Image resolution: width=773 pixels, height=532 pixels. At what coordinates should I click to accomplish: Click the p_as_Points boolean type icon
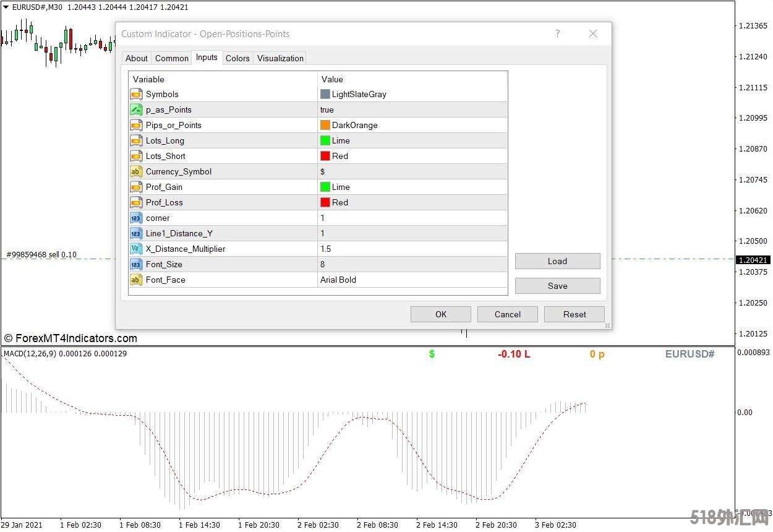click(136, 109)
